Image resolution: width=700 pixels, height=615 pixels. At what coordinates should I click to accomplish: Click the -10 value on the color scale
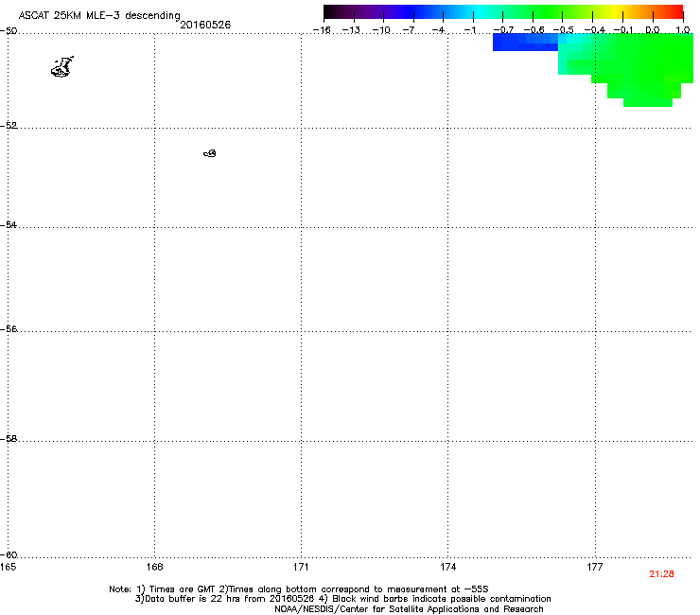coord(381,30)
